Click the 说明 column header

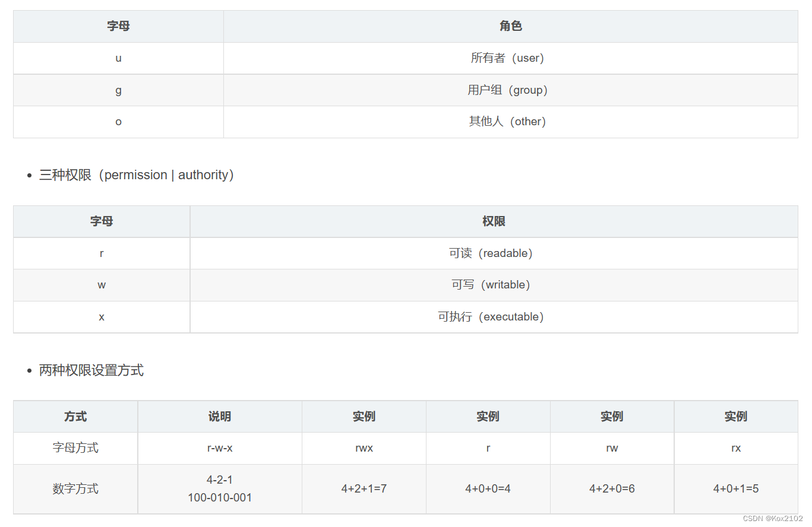click(220, 417)
